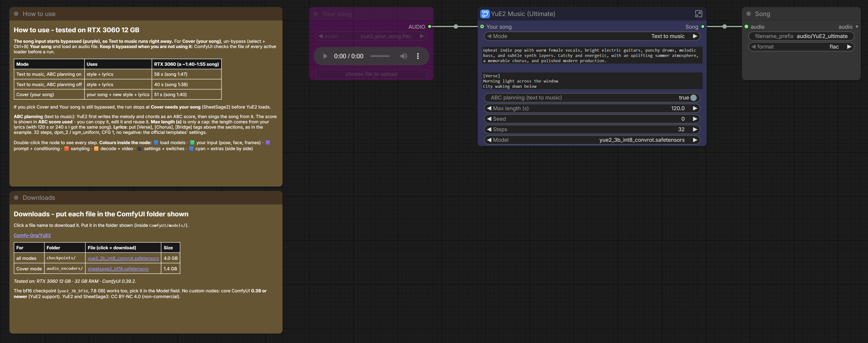Collapse the Song node dot
The width and height of the screenshot is (868, 343).
(x=748, y=14)
